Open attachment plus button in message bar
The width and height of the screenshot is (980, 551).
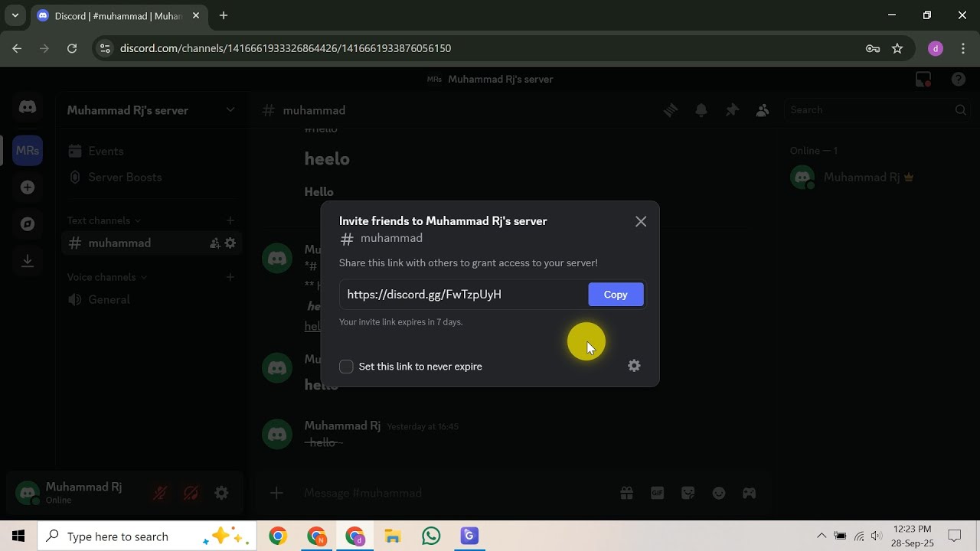point(276,494)
